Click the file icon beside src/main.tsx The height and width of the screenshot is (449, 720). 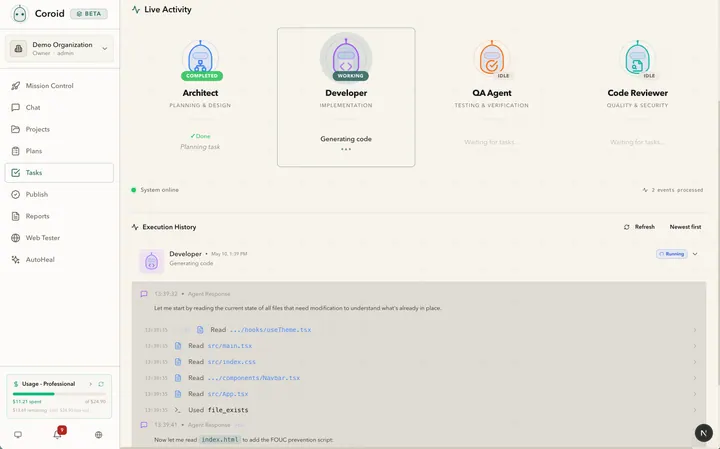[x=178, y=346]
